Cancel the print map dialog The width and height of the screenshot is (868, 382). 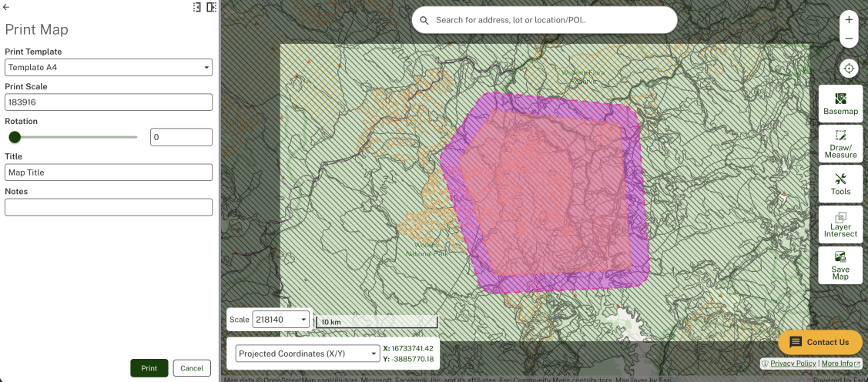click(192, 368)
